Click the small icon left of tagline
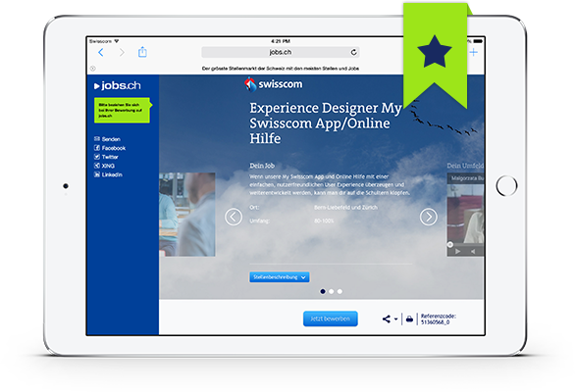 click(x=93, y=69)
